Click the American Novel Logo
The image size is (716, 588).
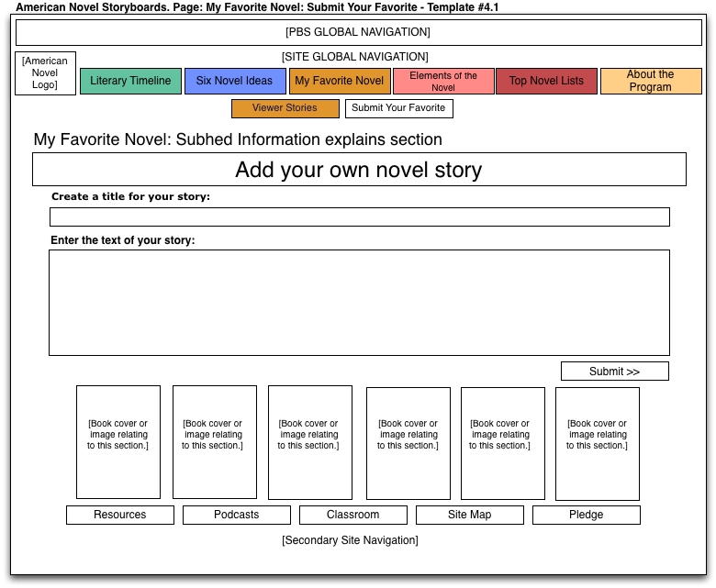point(45,73)
